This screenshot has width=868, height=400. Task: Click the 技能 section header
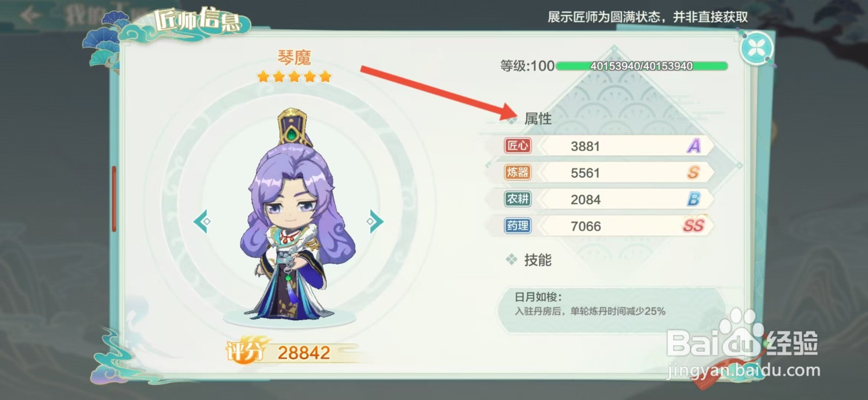point(538,260)
